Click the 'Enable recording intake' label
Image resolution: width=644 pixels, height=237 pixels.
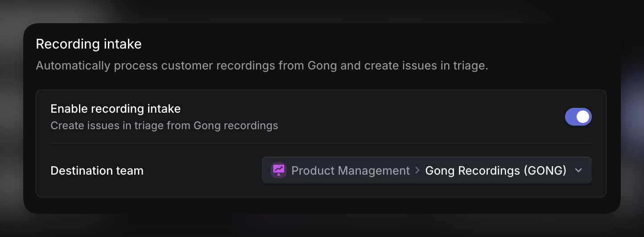coord(116,109)
